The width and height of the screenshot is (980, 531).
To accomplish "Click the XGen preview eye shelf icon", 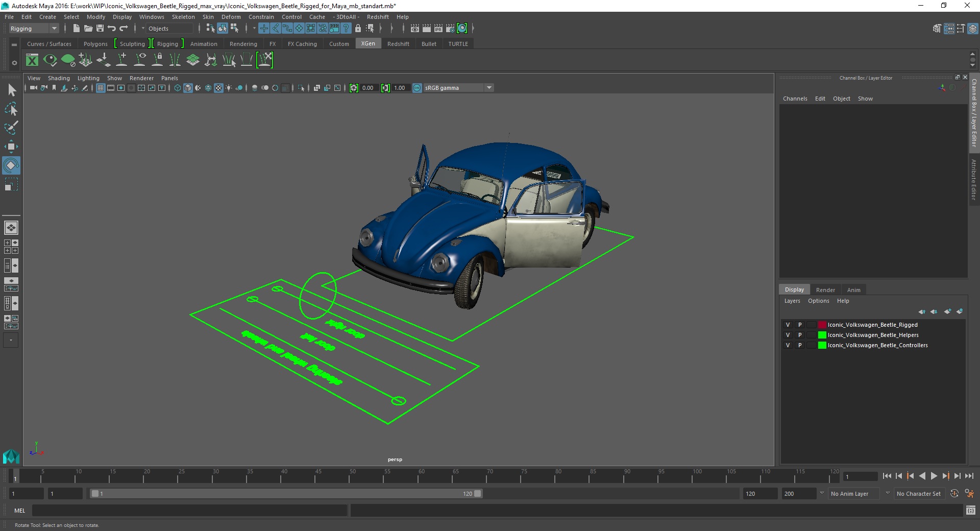I will point(50,60).
